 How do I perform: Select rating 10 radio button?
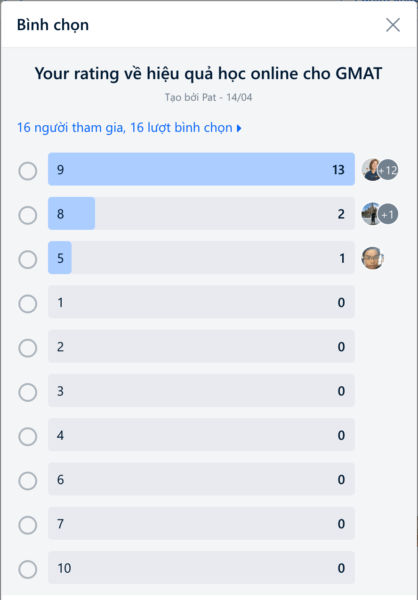(28, 569)
